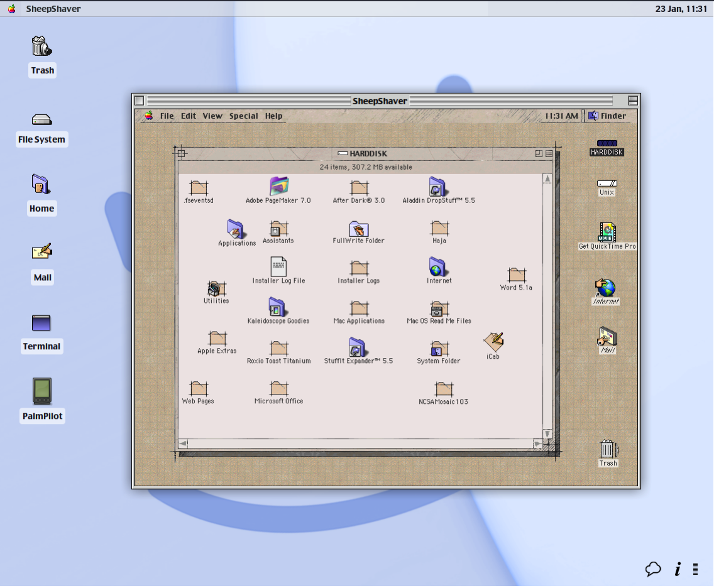Image resolution: width=714 pixels, height=588 pixels.
Task: Launch the Mail app on outer desktop
Action: pos(42,251)
